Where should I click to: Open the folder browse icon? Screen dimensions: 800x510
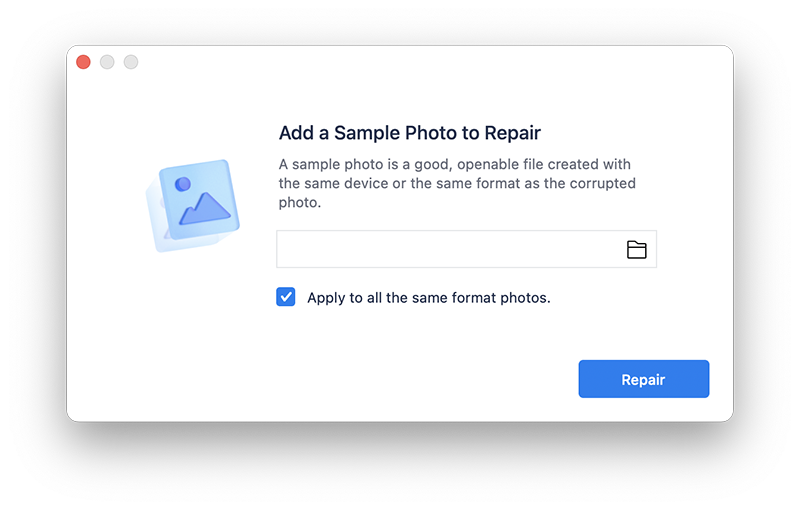point(636,250)
